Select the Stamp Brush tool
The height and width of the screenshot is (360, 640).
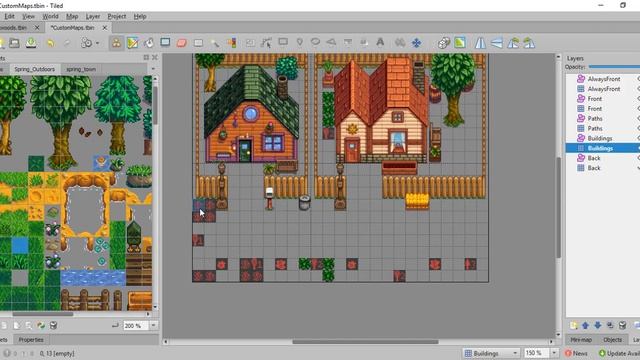[x=116, y=43]
